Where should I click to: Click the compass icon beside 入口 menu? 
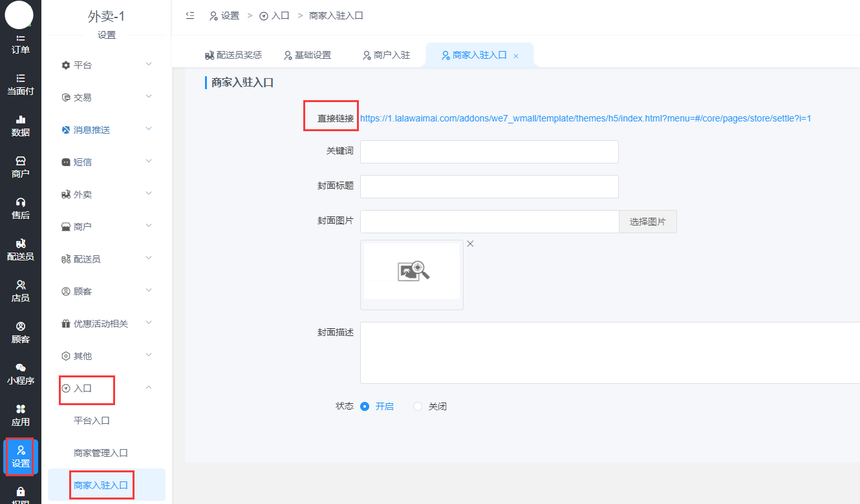pos(65,388)
